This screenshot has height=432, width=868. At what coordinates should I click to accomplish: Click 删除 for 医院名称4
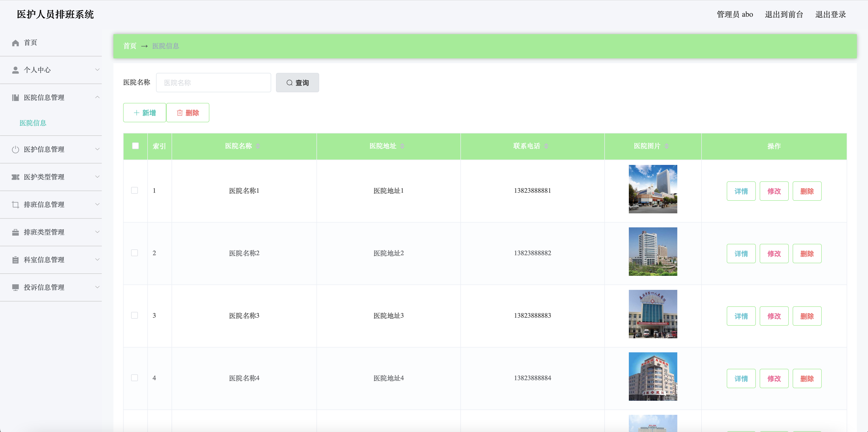pyautogui.click(x=807, y=379)
